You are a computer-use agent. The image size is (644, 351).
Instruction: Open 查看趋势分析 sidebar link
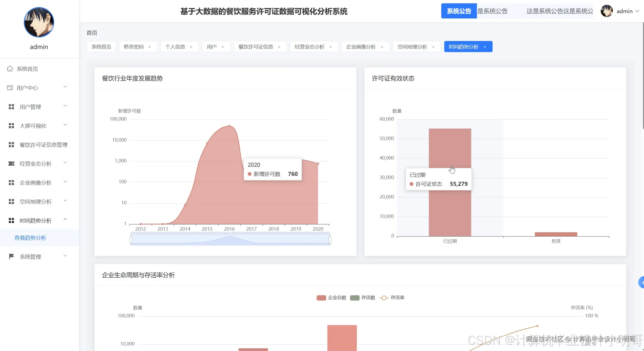click(x=30, y=238)
